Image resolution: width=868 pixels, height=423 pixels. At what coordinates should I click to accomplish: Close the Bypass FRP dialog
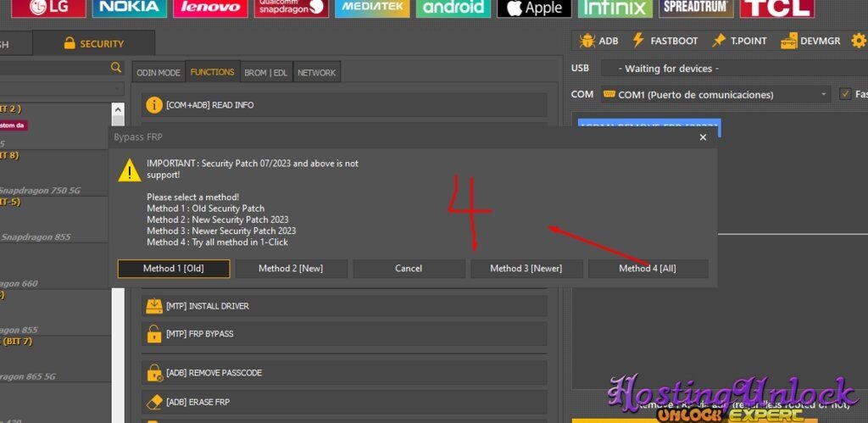(703, 137)
